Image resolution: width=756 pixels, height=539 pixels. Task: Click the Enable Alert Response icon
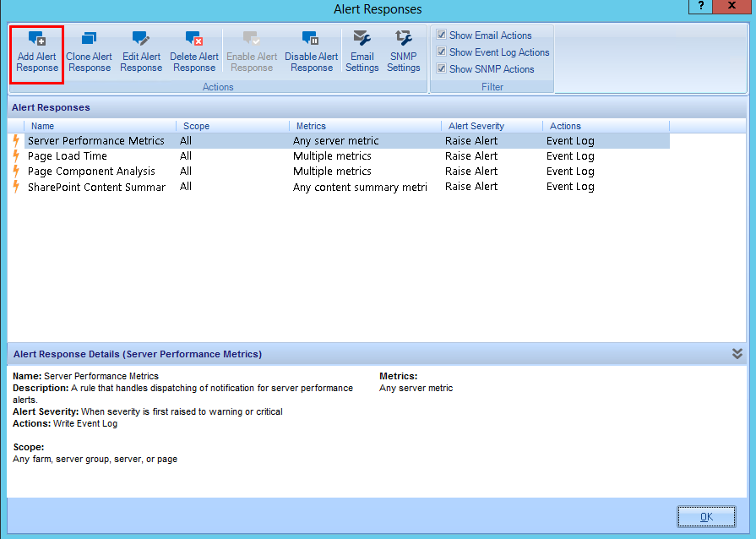(251, 49)
